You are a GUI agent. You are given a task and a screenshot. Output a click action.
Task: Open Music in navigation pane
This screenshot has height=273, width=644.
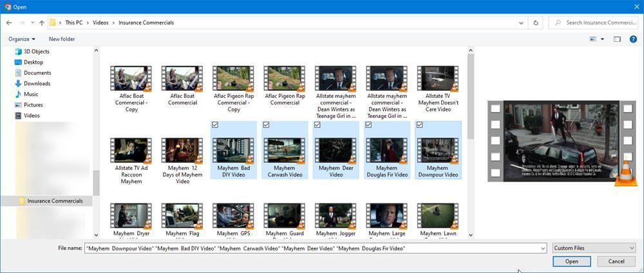[x=26, y=94]
